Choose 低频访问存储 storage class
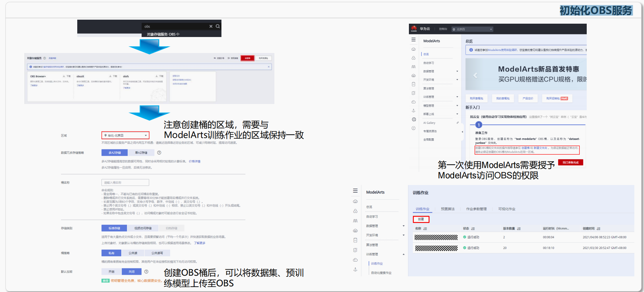The image size is (644, 292). (143, 228)
